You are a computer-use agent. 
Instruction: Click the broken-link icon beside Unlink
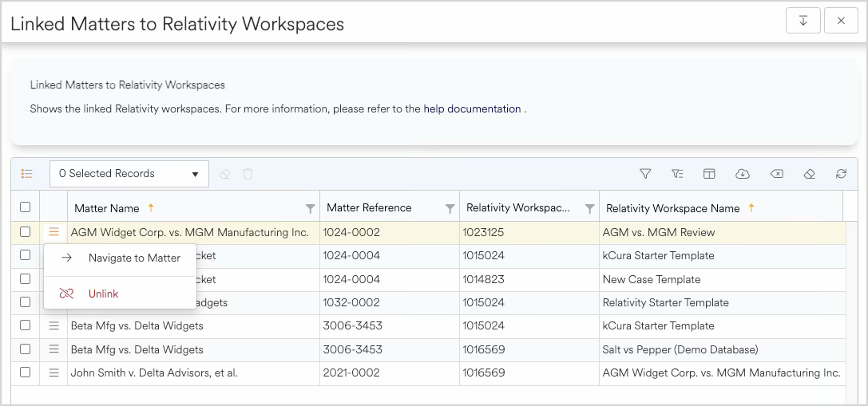click(x=66, y=294)
